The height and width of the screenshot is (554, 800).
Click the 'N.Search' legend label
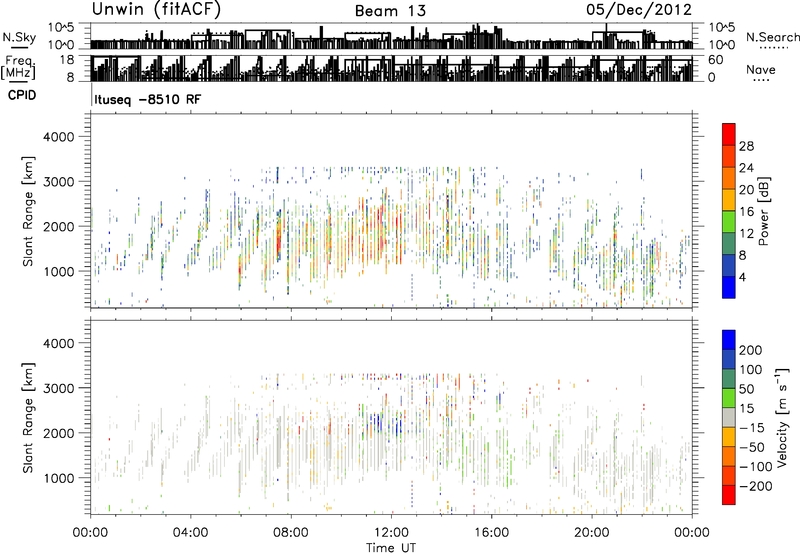(x=772, y=37)
